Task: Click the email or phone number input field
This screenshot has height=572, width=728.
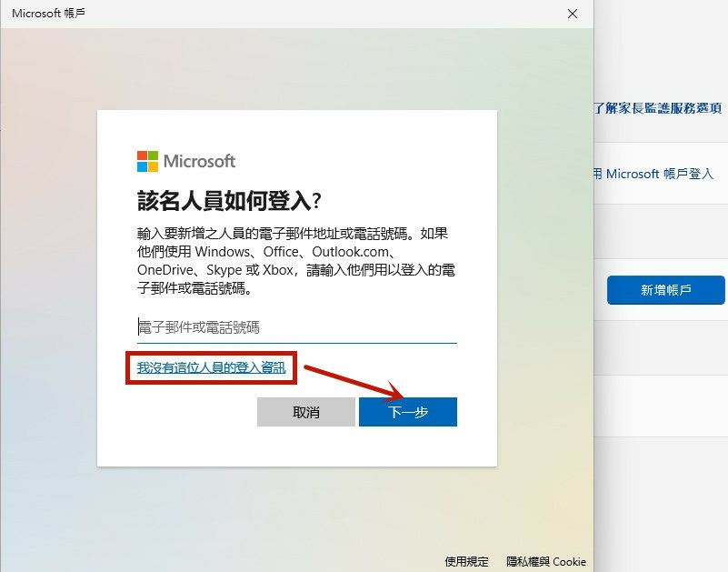Action: (296, 327)
